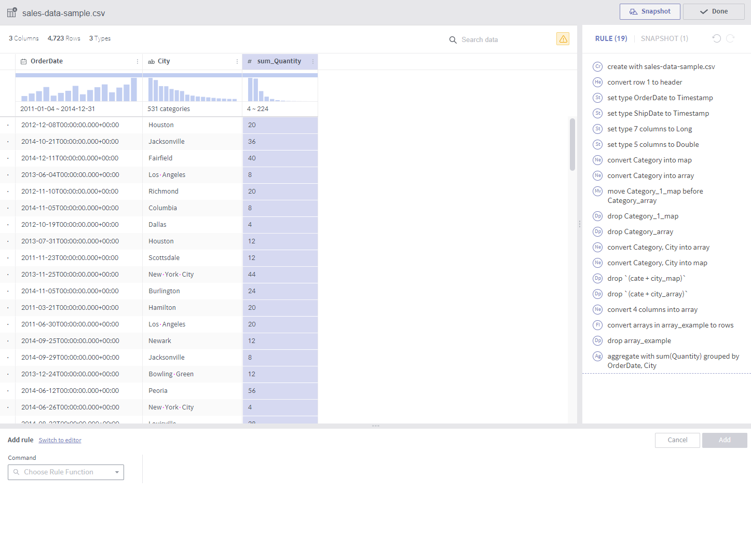Click the St icon for ShipDate Timestamp rule
The height and width of the screenshot is (560, 751).
coord(598,113)
